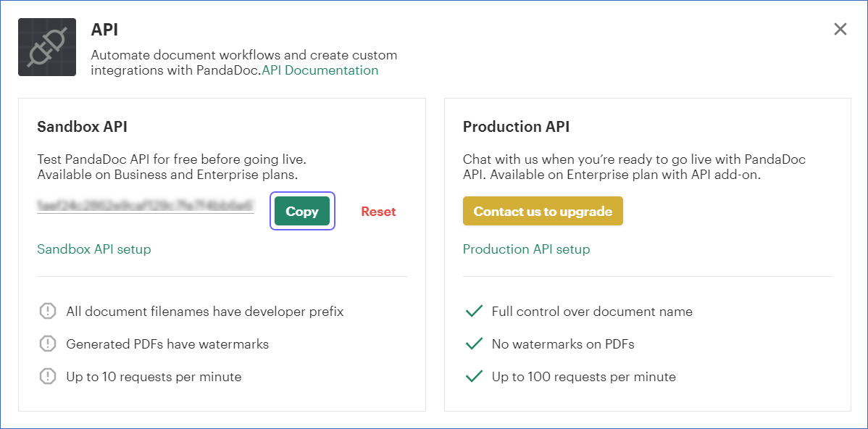Open the API Documentation link
The image size is (868, 429).
point(320,70)
